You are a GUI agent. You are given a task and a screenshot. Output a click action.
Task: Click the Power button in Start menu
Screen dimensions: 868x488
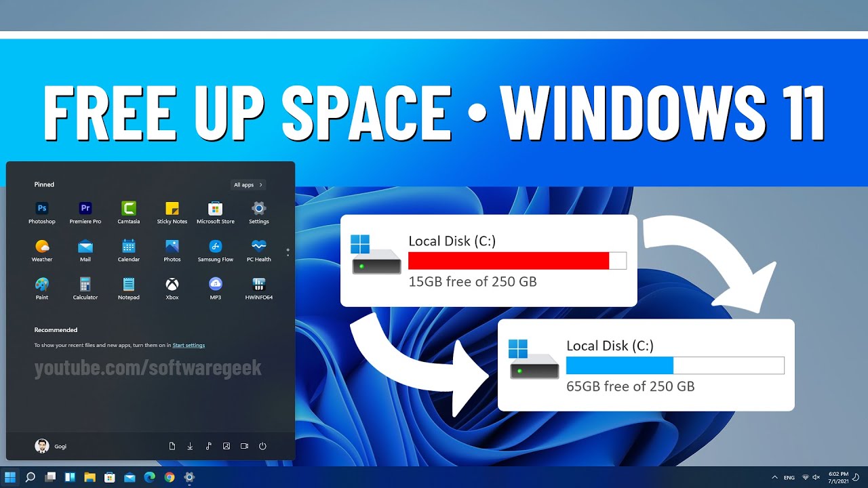tap(262, 446)
